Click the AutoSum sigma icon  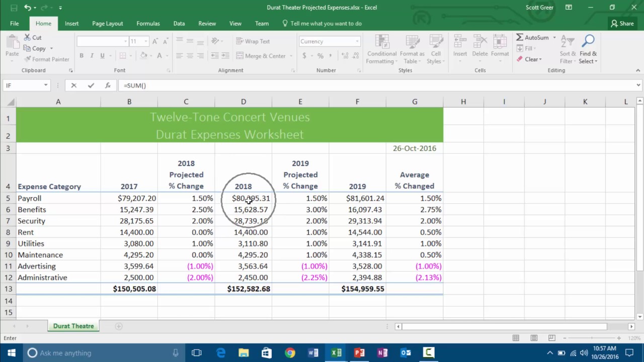(520, 38)
